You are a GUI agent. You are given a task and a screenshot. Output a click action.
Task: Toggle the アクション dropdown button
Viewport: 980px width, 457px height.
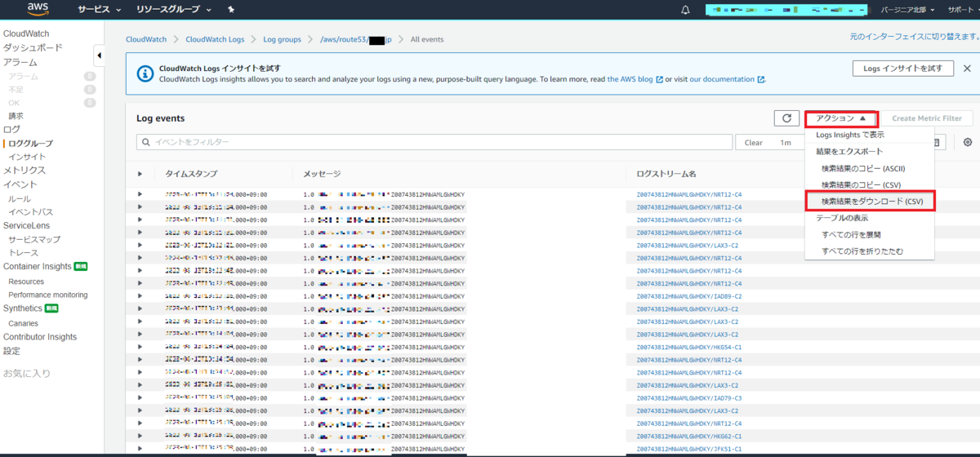tap(841, 118)
